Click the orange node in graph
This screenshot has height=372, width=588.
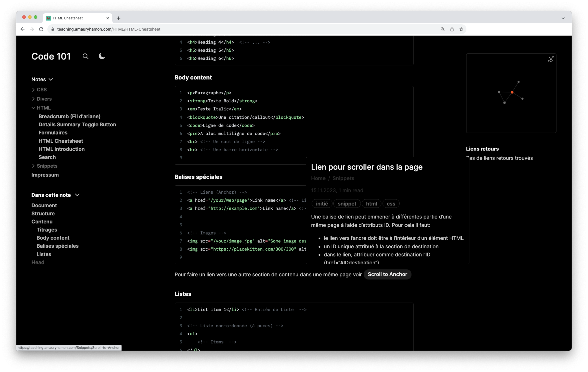[x=512, y=92]
